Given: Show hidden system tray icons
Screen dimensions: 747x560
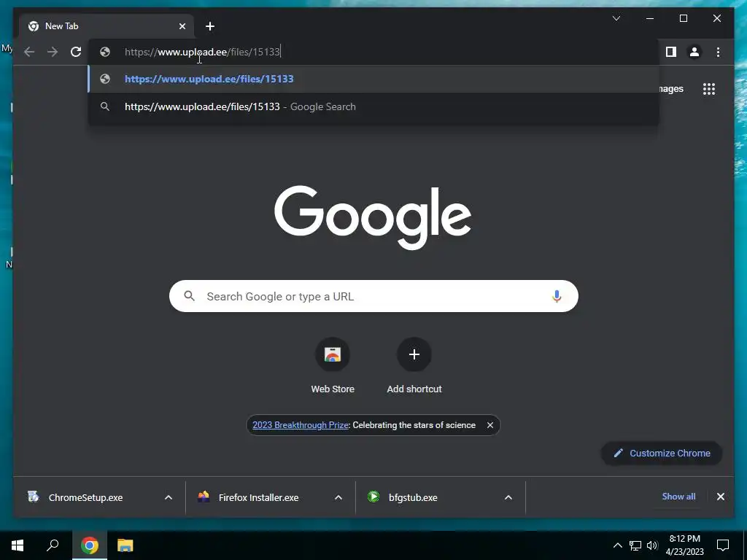Looking at the screenshot, I should pyautogui.click(x=617, y=545).
